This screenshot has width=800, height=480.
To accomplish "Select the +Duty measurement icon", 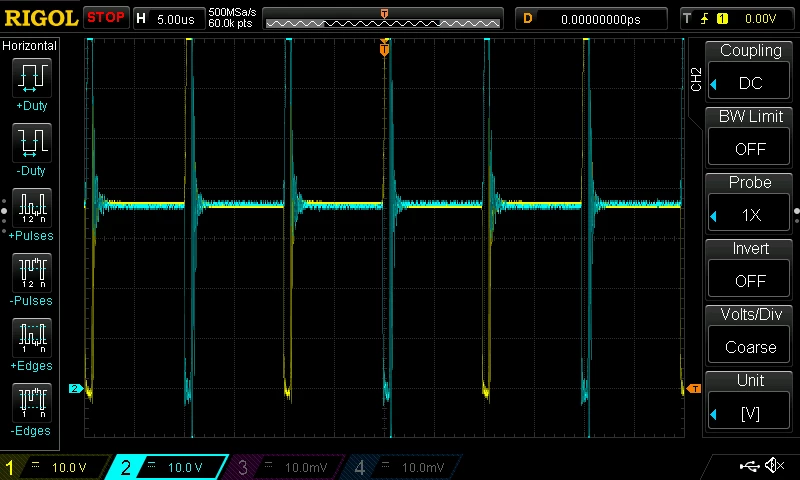I will (32, 78).
